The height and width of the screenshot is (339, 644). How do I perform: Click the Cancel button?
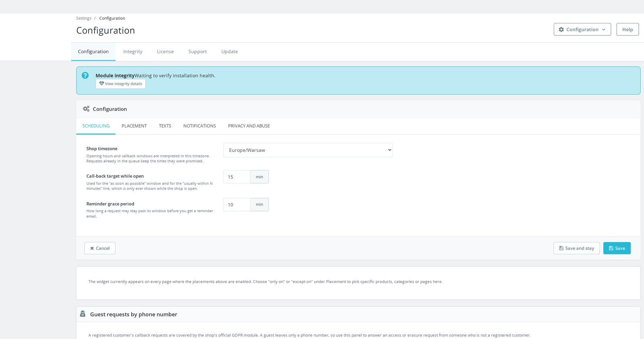[100, 248]
